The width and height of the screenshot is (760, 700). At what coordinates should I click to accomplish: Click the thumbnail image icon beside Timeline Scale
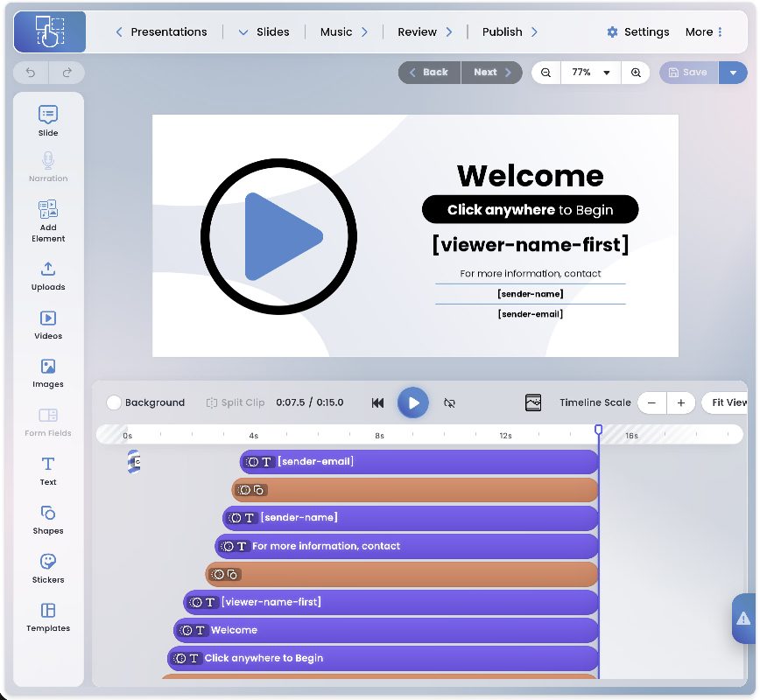click(533, 402)
